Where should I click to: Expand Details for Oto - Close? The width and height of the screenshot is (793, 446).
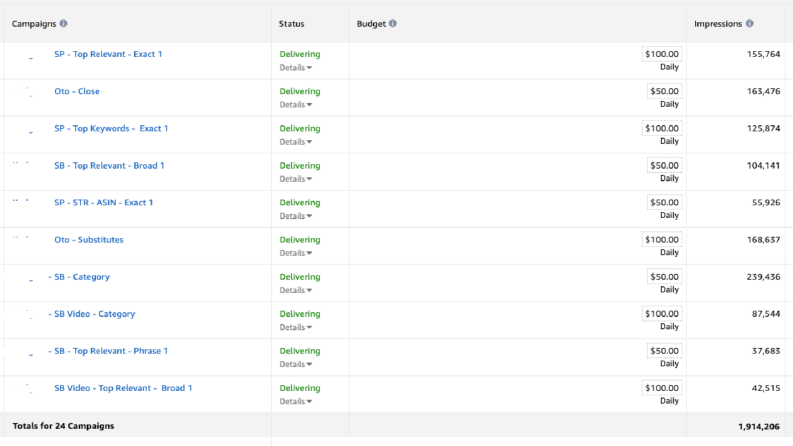pyautogui.click(x=296, y=105)
